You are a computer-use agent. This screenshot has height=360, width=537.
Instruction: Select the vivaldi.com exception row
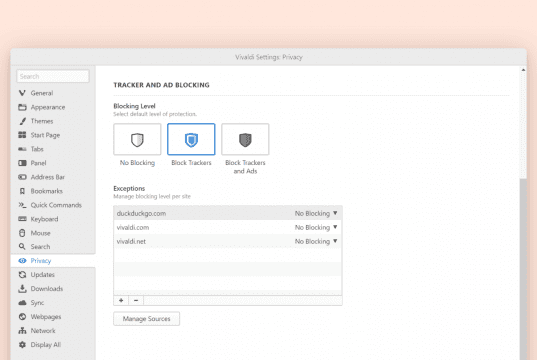tap(228, 227)
